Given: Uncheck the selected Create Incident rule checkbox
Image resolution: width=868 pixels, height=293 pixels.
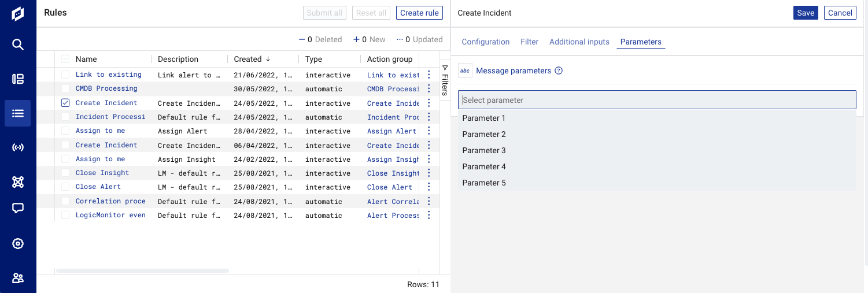Looking at the screenshot, I should (65, 103).
